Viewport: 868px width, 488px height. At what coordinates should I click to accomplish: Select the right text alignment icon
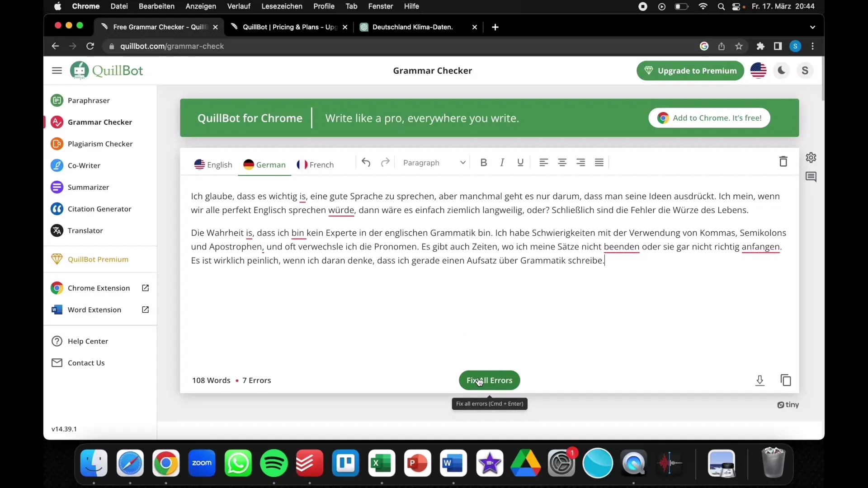click(580, 162)
